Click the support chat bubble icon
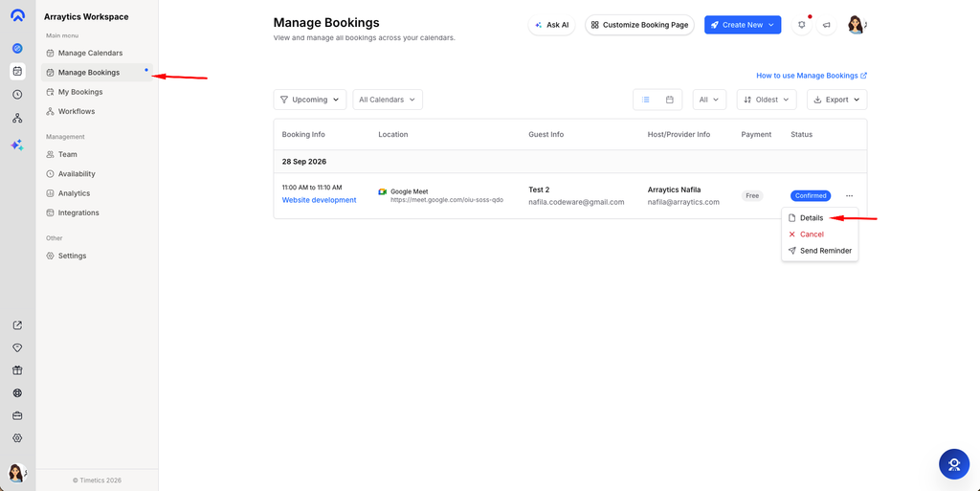Viewport: 980px width, 491px height. pos(954,464)
